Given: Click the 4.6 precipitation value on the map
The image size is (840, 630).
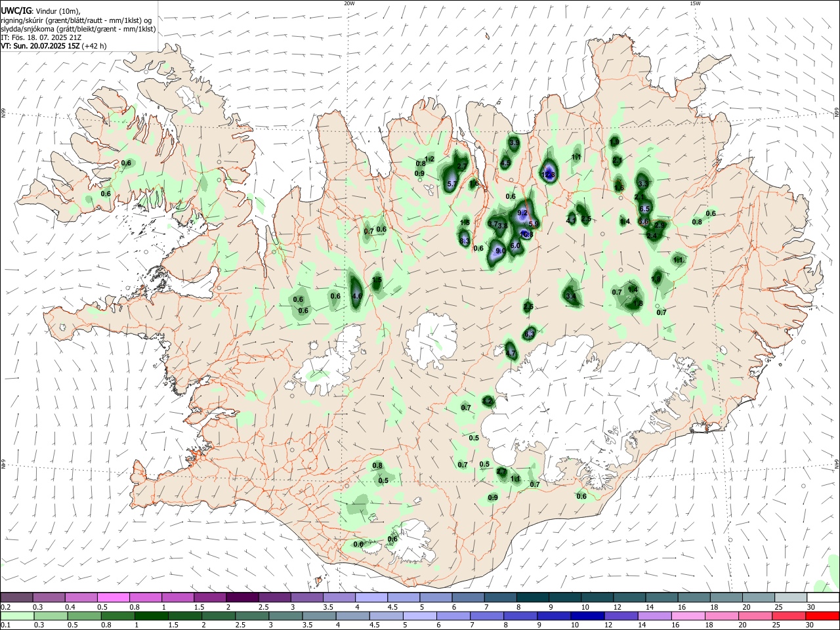Looking at the screenshot, I should 357,296.
